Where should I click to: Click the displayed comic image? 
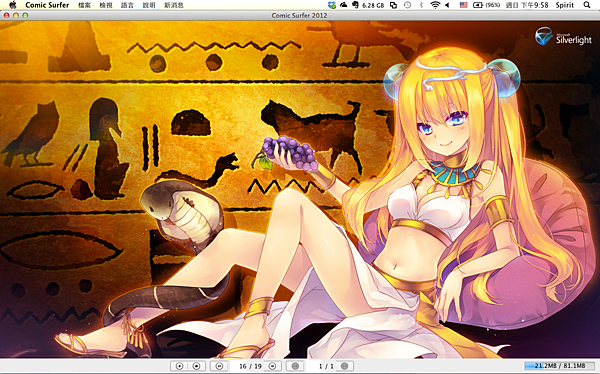pos(300,189)
